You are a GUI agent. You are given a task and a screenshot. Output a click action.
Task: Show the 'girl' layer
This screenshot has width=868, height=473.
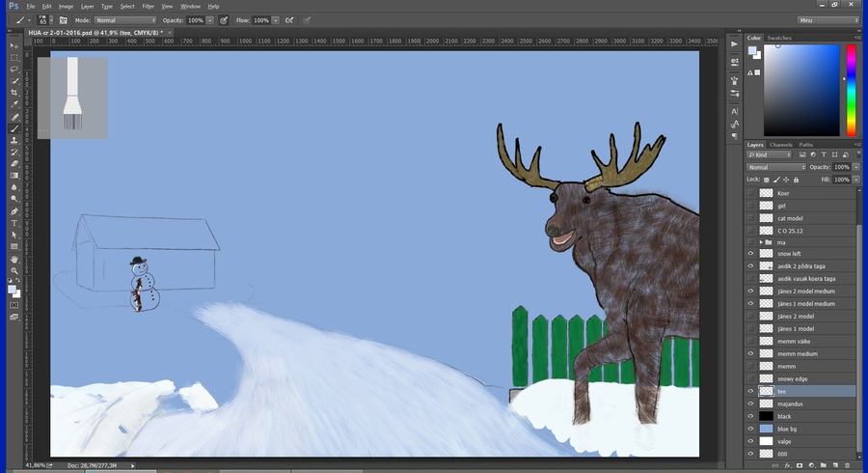pyautogui.click(x=750, y=206)
